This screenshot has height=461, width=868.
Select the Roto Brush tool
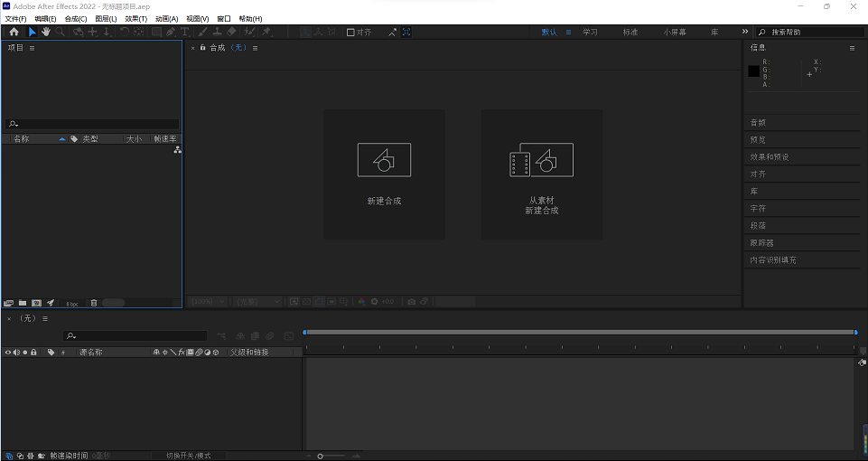(x=249, y=33)
